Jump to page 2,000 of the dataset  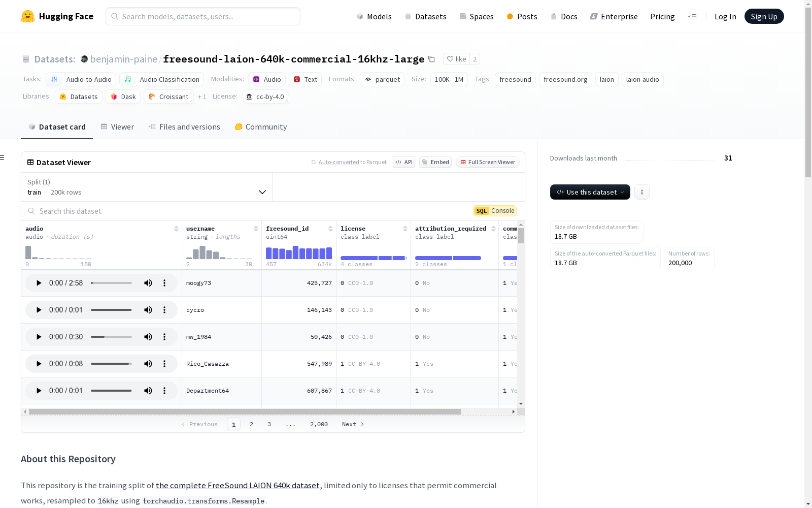[319, 424]
